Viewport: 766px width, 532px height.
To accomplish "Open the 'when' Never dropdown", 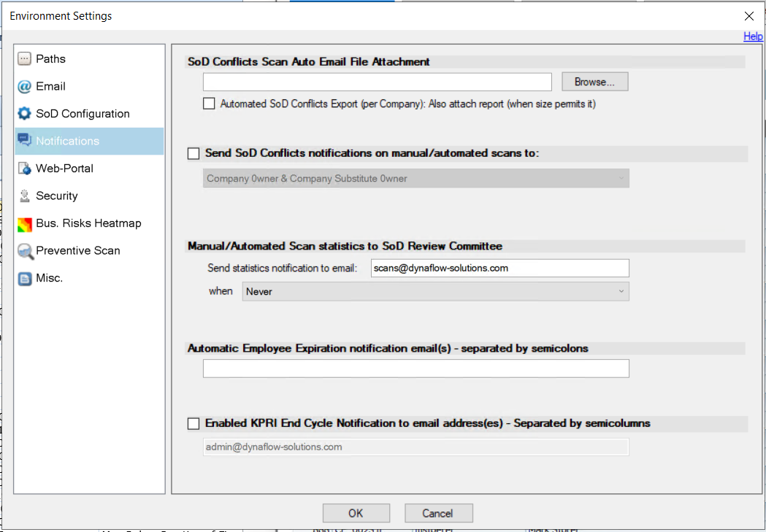I will (x=435, y=291).
